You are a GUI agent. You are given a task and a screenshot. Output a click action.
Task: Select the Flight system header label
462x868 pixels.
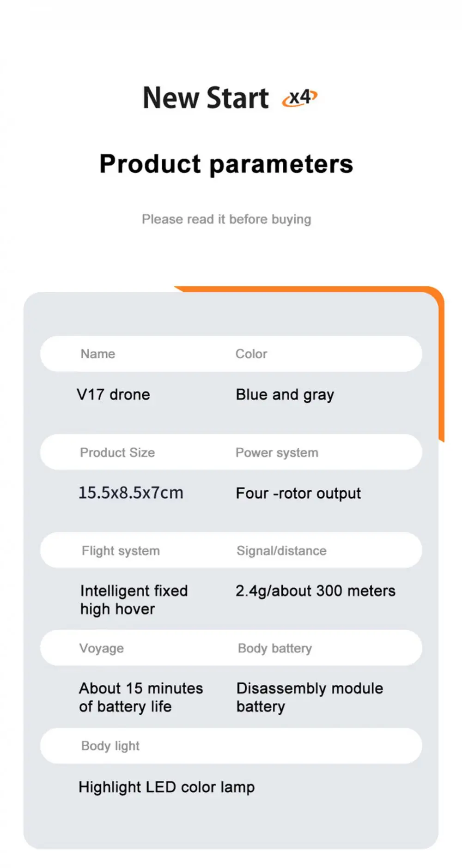[121, 551]
